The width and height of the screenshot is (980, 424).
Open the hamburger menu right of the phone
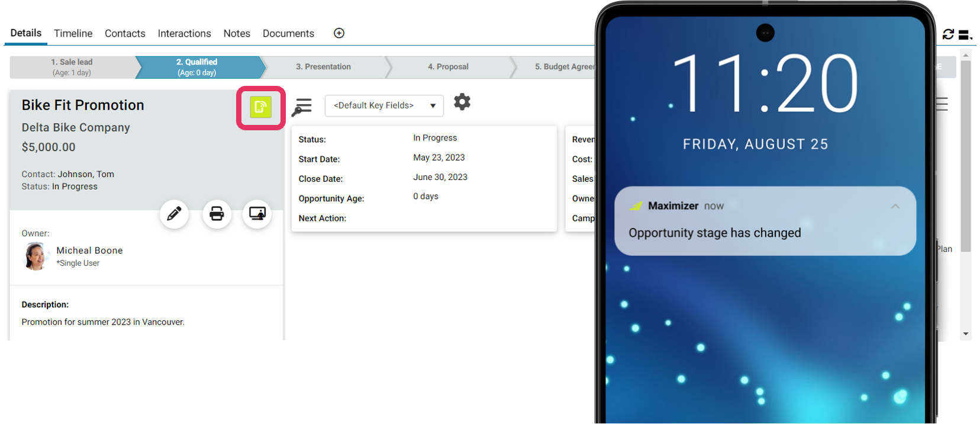coord(942,104)
